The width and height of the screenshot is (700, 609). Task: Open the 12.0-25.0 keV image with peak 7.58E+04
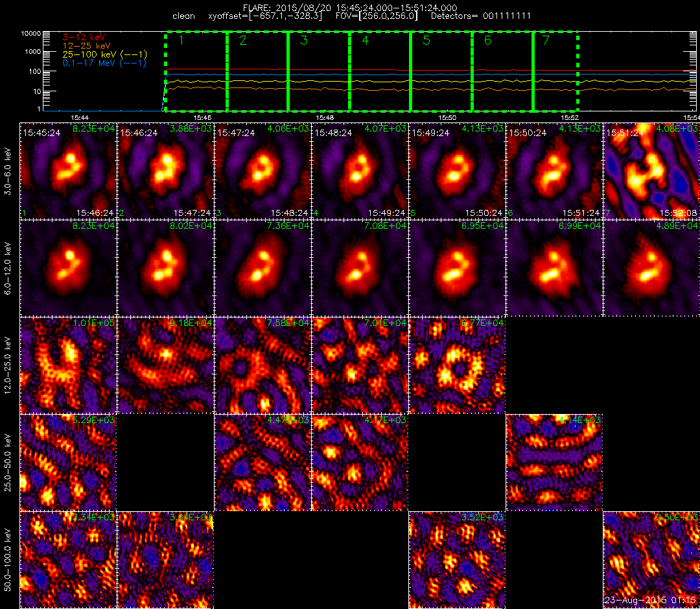pyautogui.click(x=262, y=365)
